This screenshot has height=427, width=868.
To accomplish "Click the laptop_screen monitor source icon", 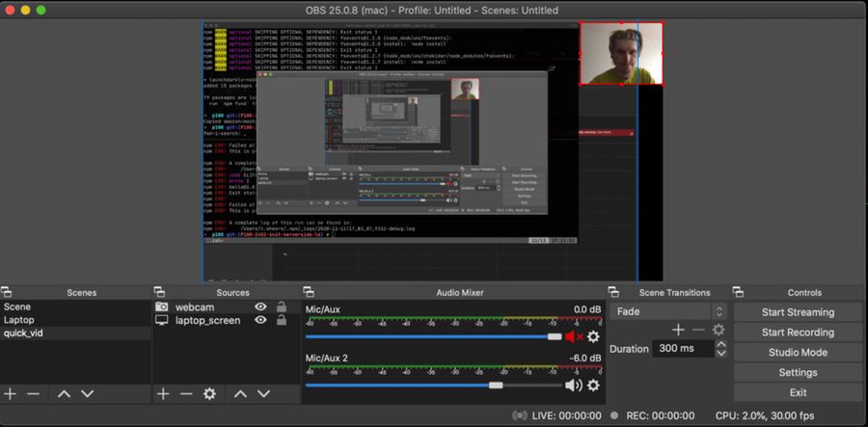I will (162, 320).
